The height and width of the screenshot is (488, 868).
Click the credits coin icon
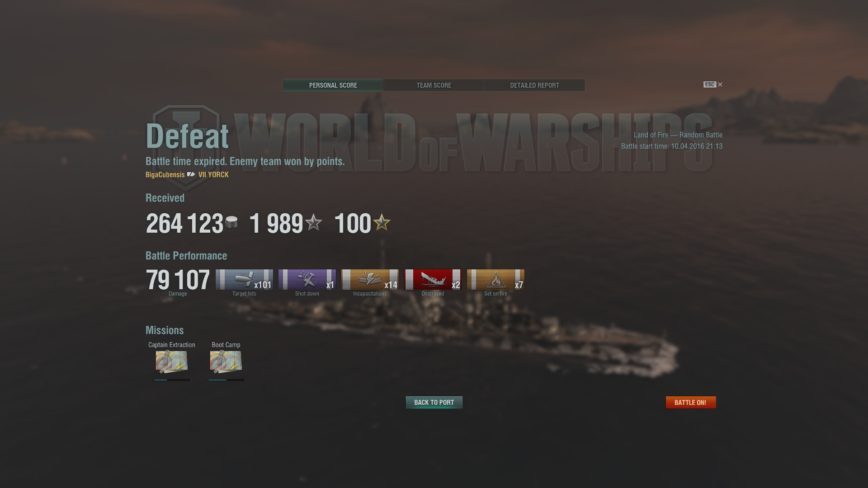(231, 222)
